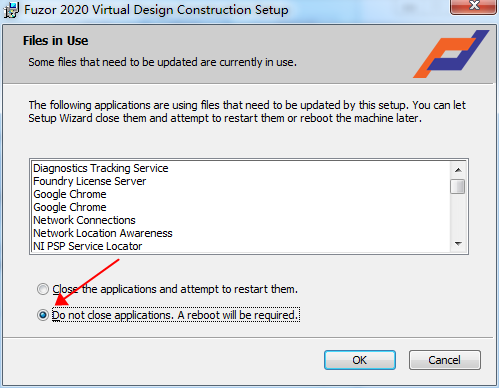The width and height of the screenshot is (499, 388).
Task: Click the scrollbar thumb in applications list
Action: coord(458,186)
